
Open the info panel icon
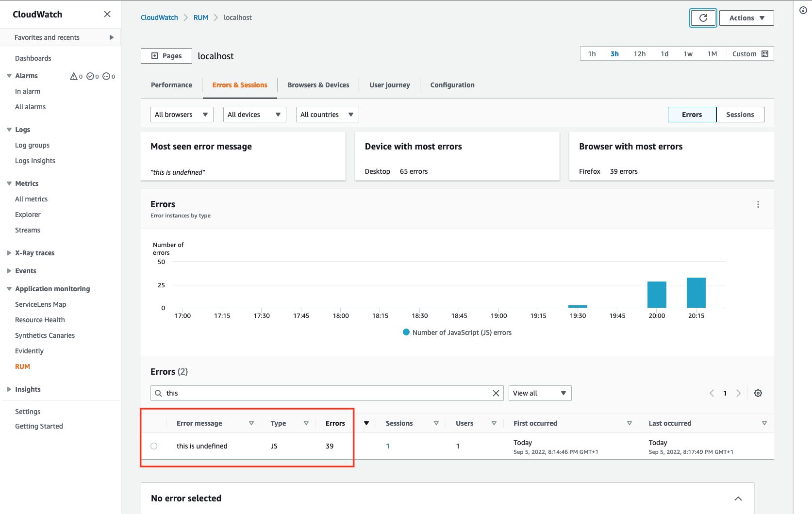pos(803,10)
